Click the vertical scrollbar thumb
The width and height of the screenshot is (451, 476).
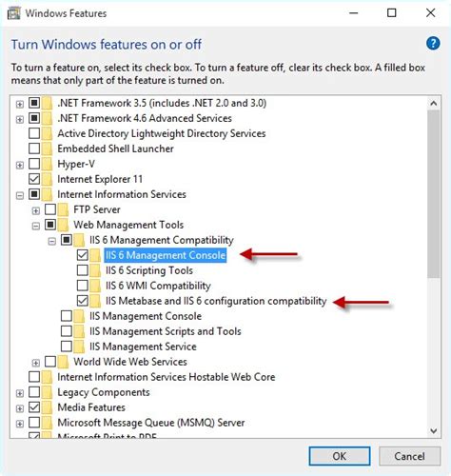pyautogui.click(x=434, y=194)
